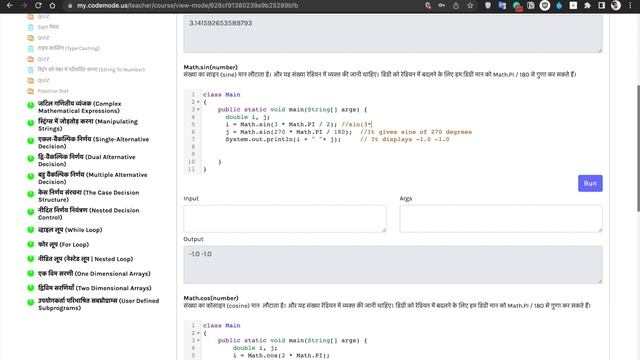Open the browser home page icon
The height and width of the screenshot is (360, 640).
pos(52,5)
